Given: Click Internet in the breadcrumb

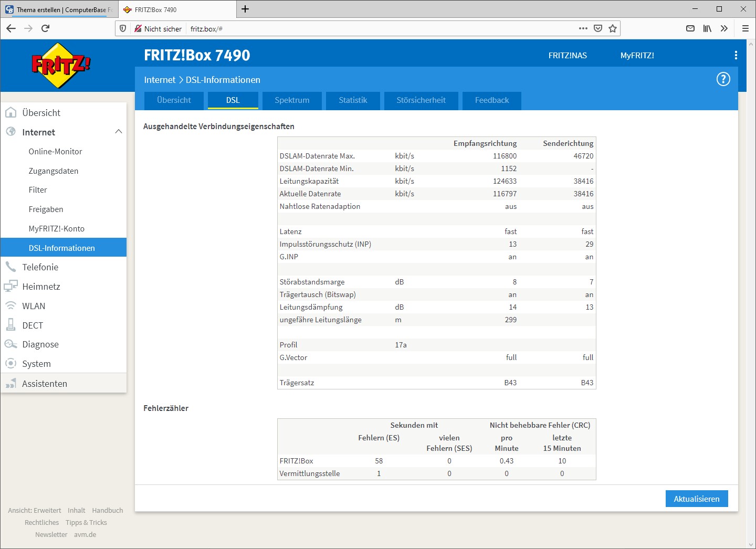Looking at the screenshot, I should [160, 80].
